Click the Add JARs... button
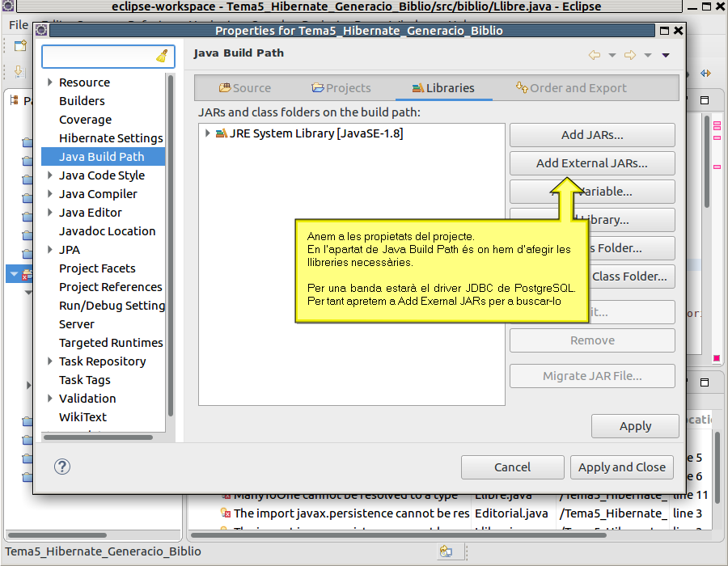This screenshot has height=566, width=728. coord(592,135)
